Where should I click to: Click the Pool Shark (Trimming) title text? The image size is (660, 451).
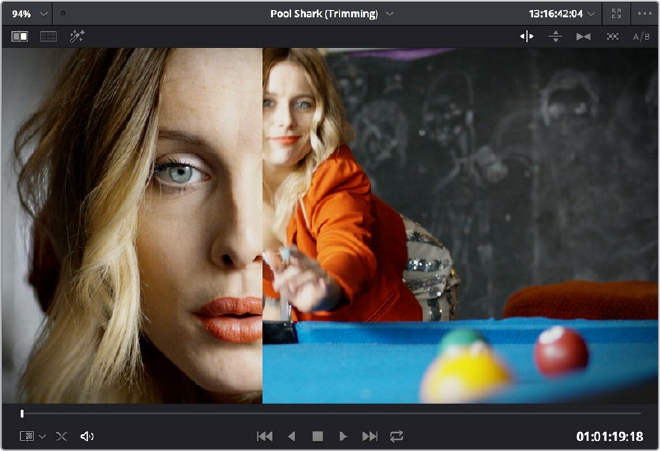click(324, 14)
